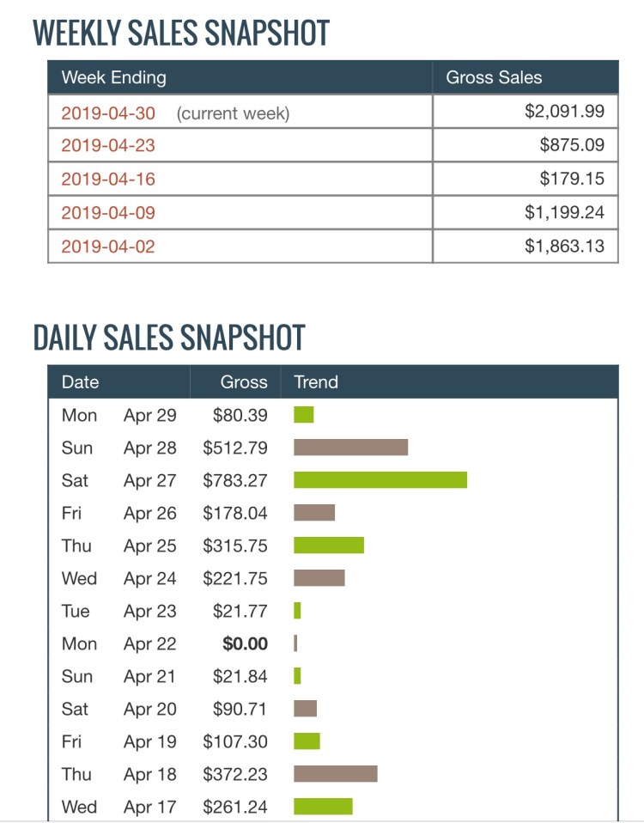Click the Trend column header
Screen dimensions: 644x823
[316, 382]
